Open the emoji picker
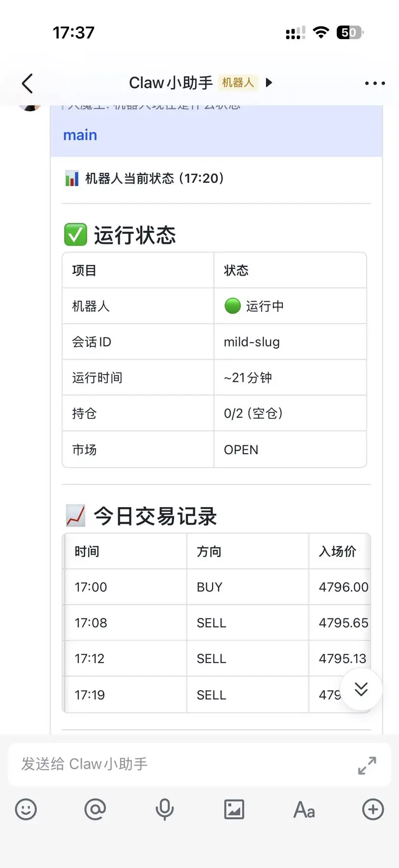The width and height of the screenshot is (399, 868). [x=26, y=809]
